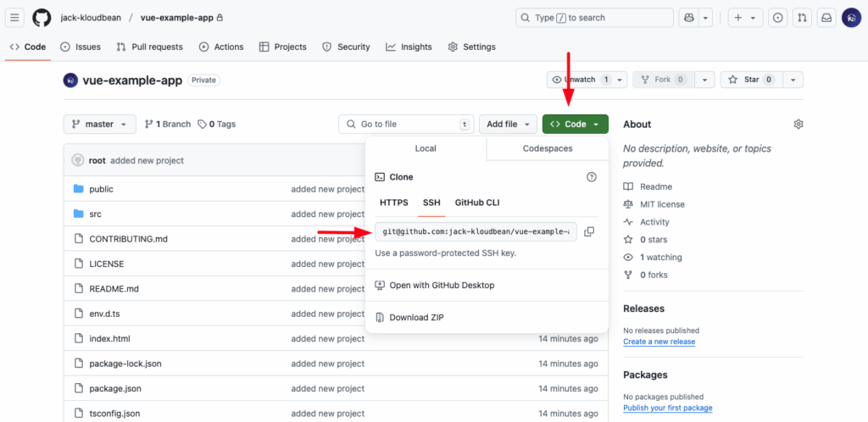Copy the SSH clone URL
Image resolution: width=868 pixels, height=422 pixels.
click(590, 231)
